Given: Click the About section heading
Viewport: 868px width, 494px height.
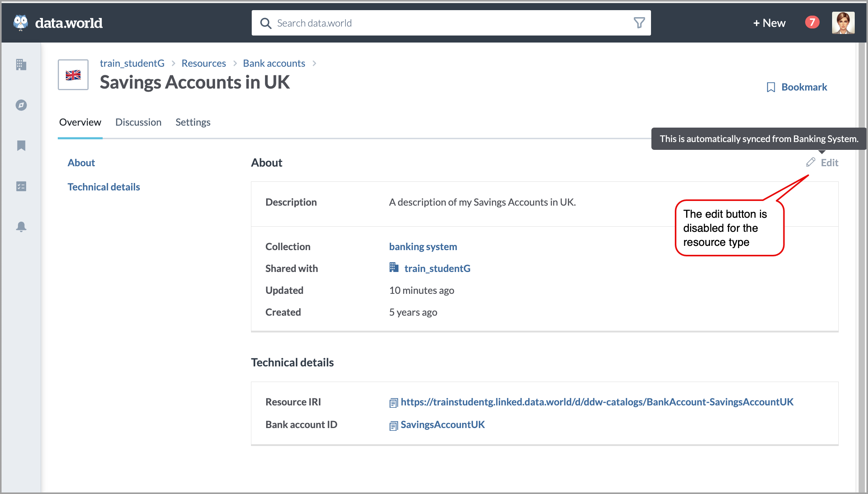Looking at the screenshot, I should 267,163.
